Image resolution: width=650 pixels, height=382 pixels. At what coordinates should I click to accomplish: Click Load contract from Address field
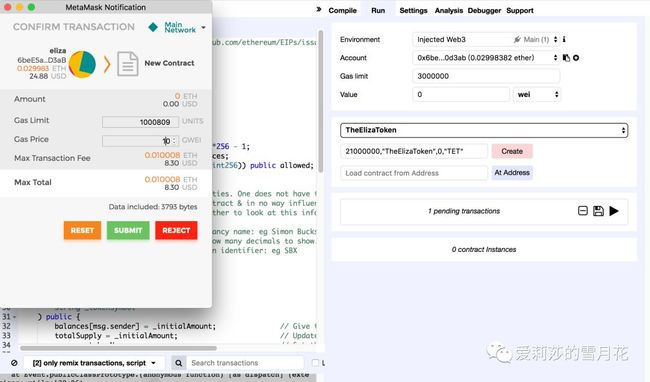[414, 173]
